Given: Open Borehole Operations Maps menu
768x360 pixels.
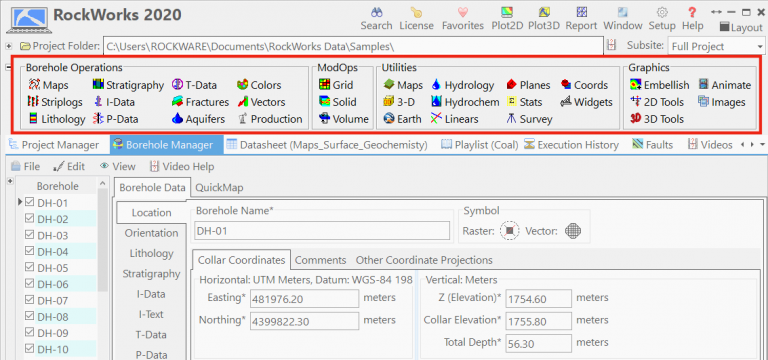Looking at the screenshot, I should coord(48,85).
